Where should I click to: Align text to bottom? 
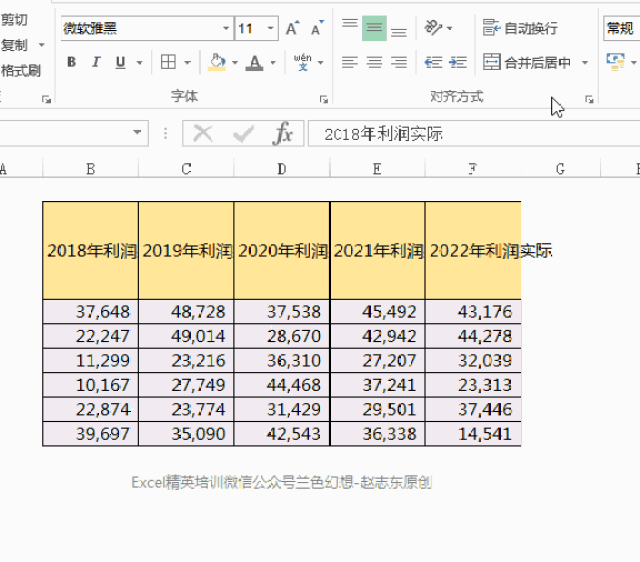coord(399,32)
